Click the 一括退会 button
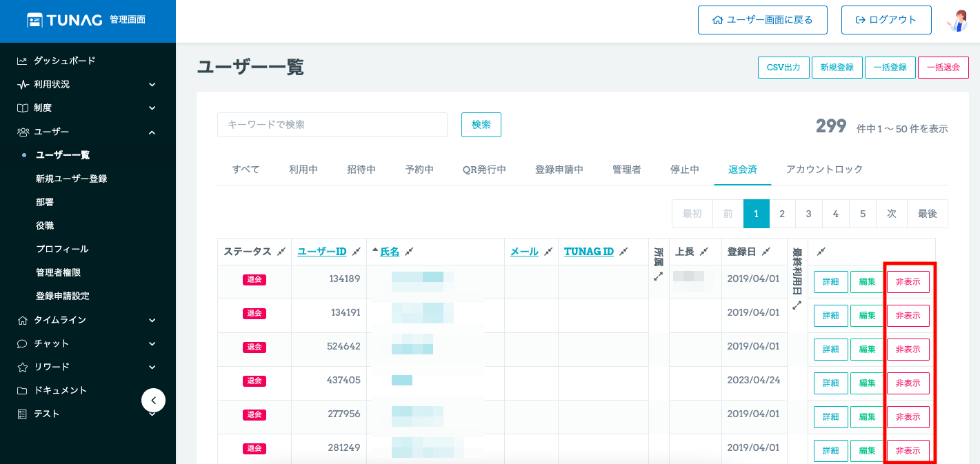The width and height of the screenshot is (980, 464). point(943,68)
